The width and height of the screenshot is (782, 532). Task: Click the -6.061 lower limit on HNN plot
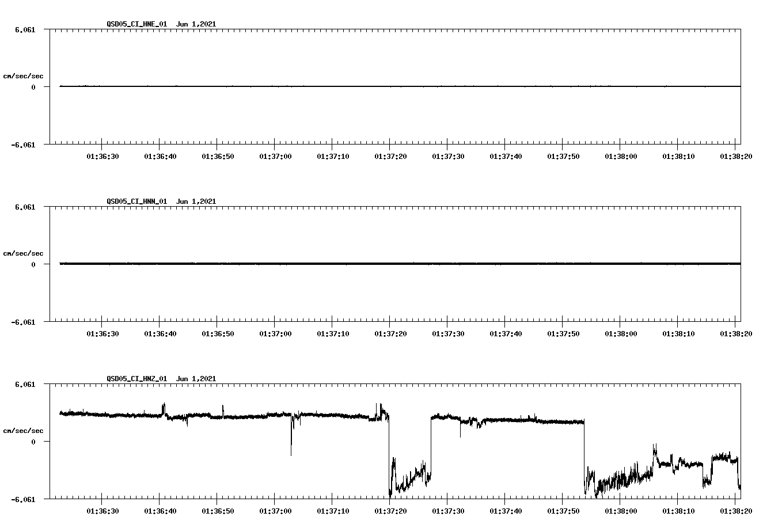point(23,322)
